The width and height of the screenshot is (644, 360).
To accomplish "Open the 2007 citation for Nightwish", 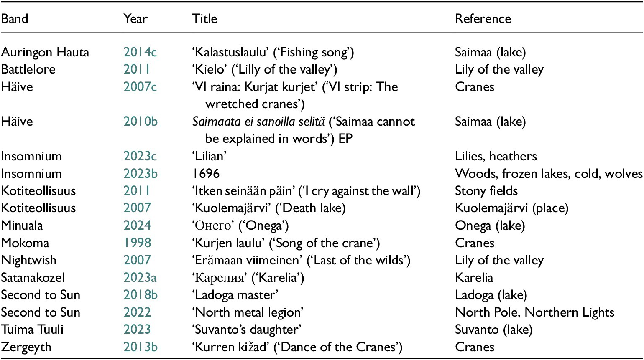I will tap(137, 260).
